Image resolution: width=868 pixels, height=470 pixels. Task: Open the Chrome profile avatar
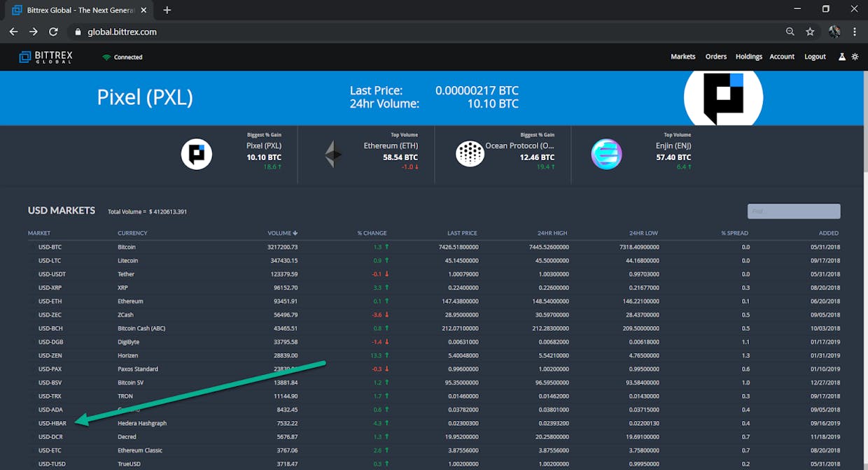click(834, 31)
